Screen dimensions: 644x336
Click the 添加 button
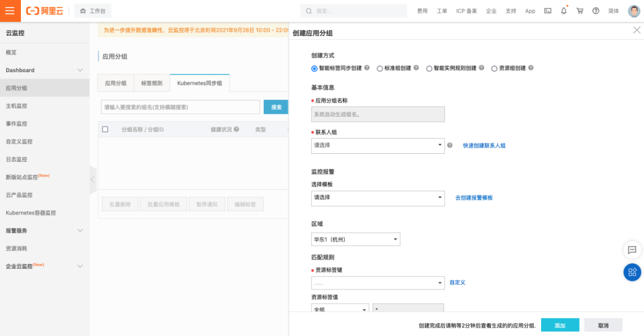coord(560,325)
